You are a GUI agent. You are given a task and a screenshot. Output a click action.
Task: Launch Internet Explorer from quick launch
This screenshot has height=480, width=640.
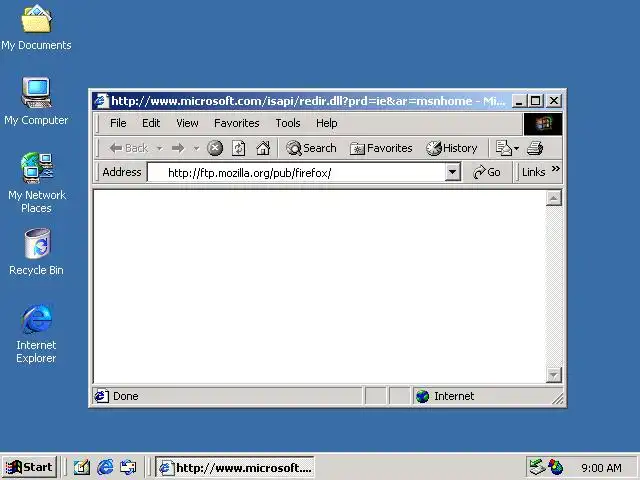[x=105, y=467]
